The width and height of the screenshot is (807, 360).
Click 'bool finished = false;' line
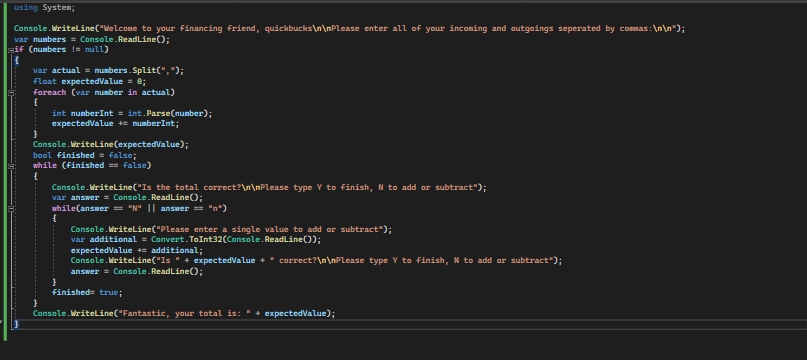[x=85, y=155]
